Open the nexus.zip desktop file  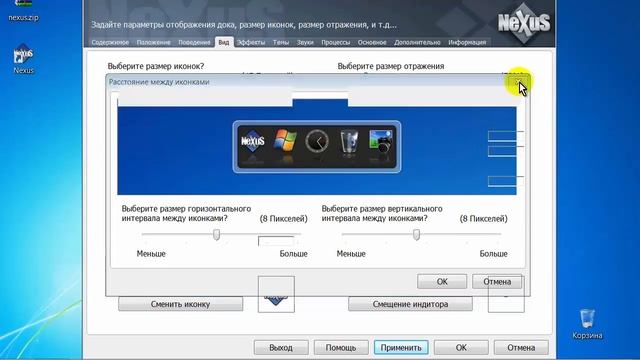[x=23, y=11]
